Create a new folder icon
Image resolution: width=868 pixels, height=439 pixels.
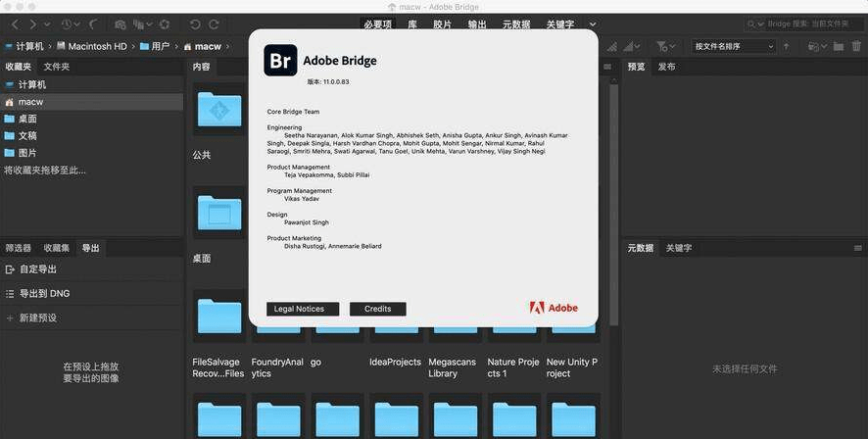coord(839,46)
